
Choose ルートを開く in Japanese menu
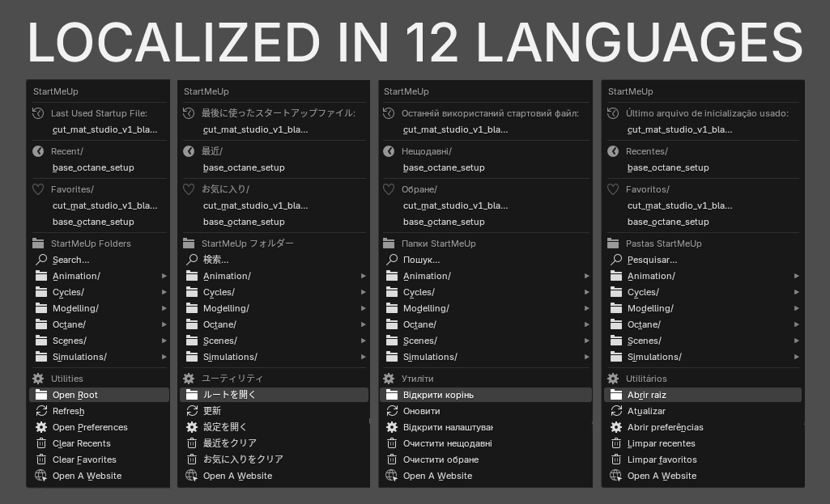tap(275, 395)
